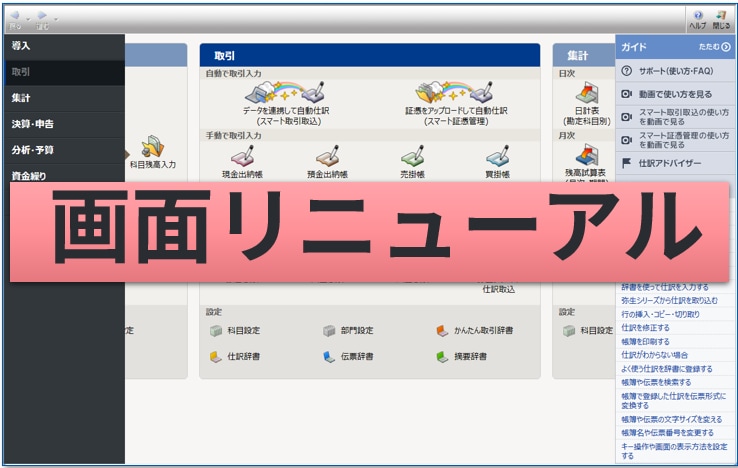Open 部門設定 department settings
Viewport: 738px width, 468px height.
pyautogui.click(x=348, y=331)
